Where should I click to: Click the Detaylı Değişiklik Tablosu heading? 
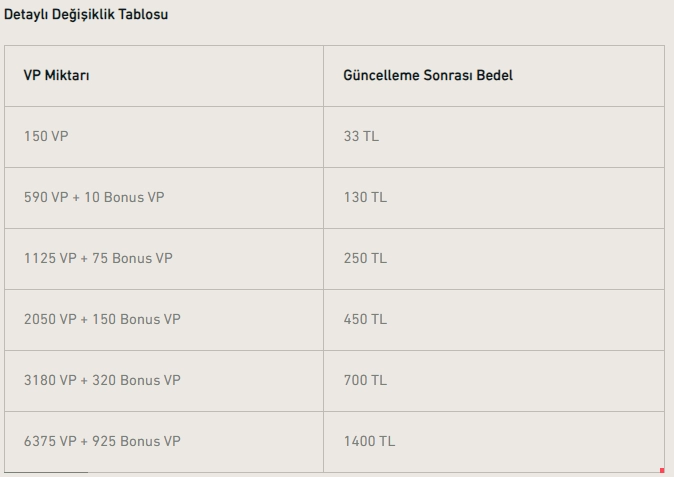pyautogui.click(x=85, y=15)
